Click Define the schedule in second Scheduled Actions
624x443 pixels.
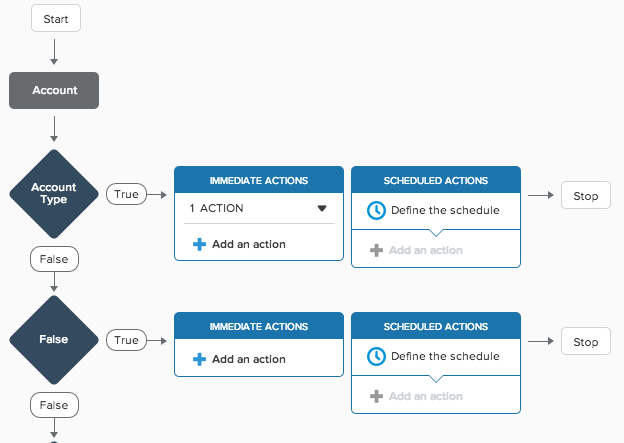445,356
